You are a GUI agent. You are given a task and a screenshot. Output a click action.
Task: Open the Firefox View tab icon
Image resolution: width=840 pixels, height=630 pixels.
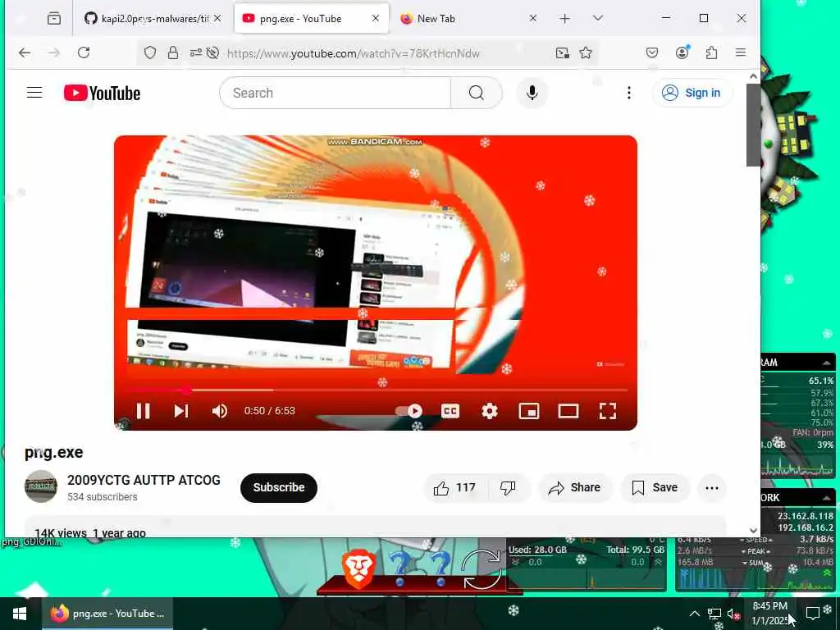[x=54, y=19]
